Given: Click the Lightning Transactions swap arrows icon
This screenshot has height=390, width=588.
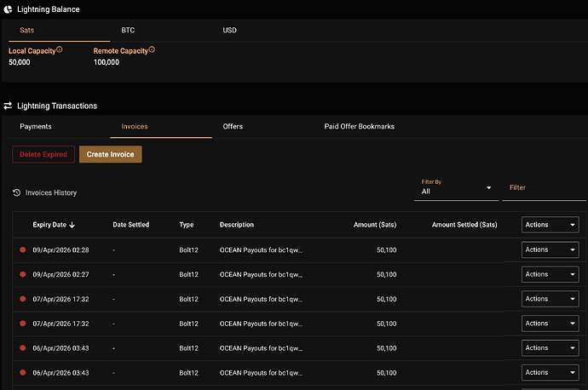Looking at the screenshot, I should (x=8, y=106).
